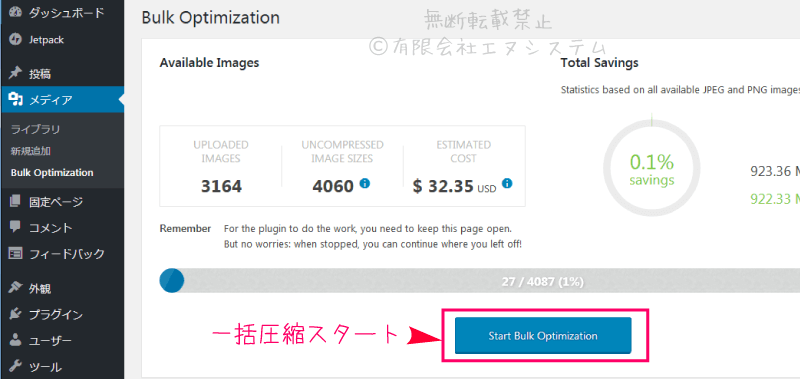This screenshot has height=379, width=800.
Task: Click the paintbrush icon beside 外観
Action: [x=16, y=289]
